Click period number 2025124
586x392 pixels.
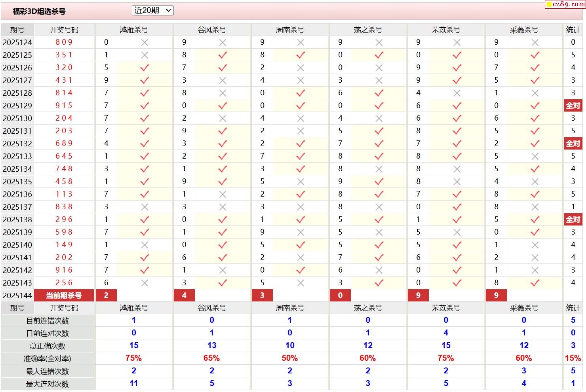tap(17, 42)
